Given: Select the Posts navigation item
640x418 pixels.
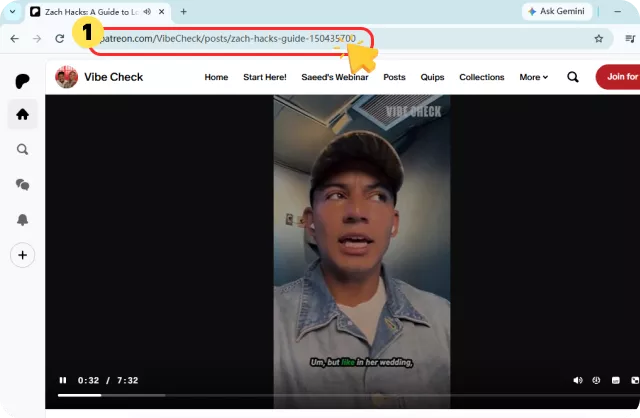Looking at the screenshot, I should point(394,77).
